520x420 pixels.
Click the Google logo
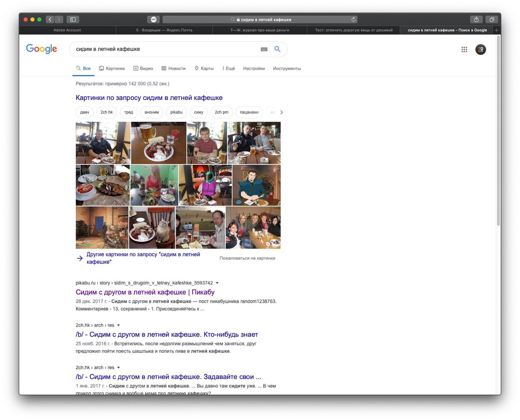(41, 49)
